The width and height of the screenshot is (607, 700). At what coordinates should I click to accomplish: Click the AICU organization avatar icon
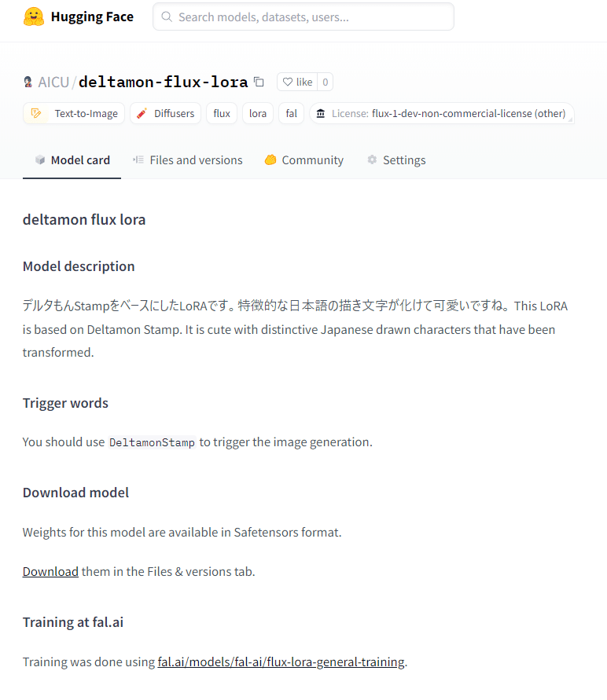pos(28,82)
